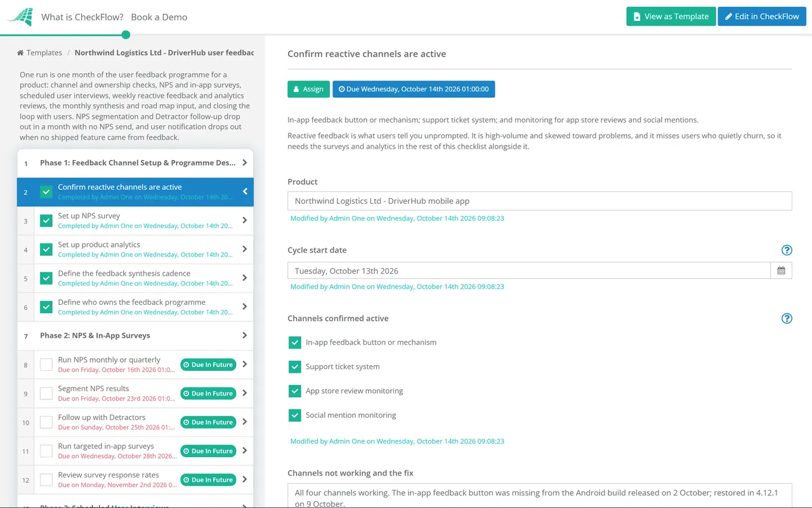Open the Cycle start date calendar icon
This screenshot has width=812, height=508.
coord(781,271)
